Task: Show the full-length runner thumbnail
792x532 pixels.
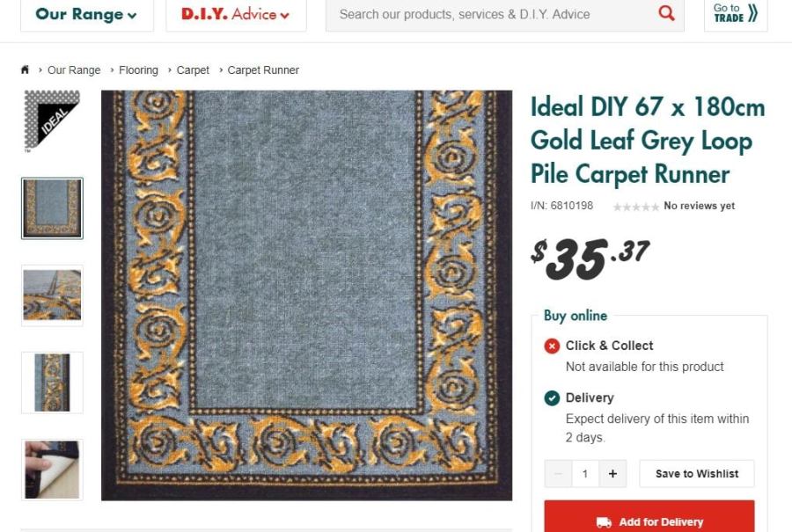Action: [52, 383]
